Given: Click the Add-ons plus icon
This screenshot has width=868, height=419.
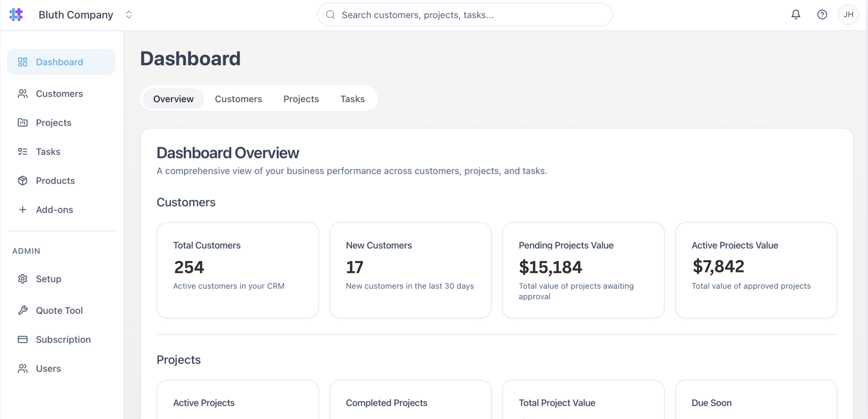Looking at the screenshot, I should [23, 210].
